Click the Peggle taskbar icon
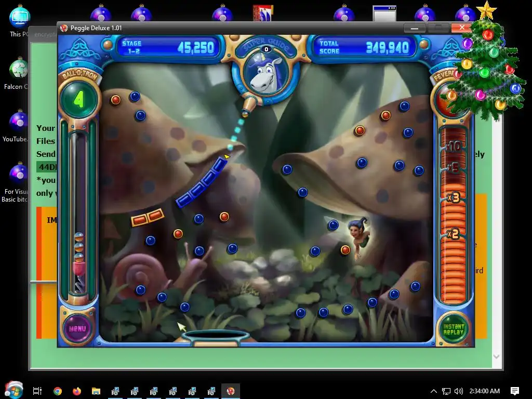532x399 pixels. tap(231, 391)
